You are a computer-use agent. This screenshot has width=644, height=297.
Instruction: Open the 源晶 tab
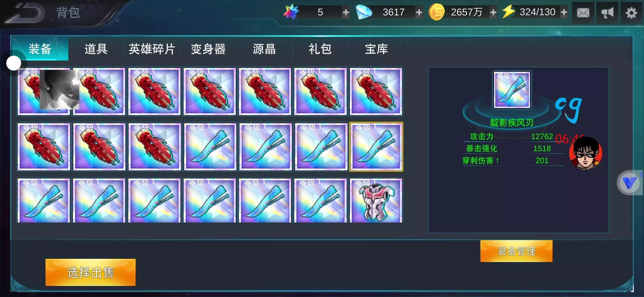coord(264,49)
